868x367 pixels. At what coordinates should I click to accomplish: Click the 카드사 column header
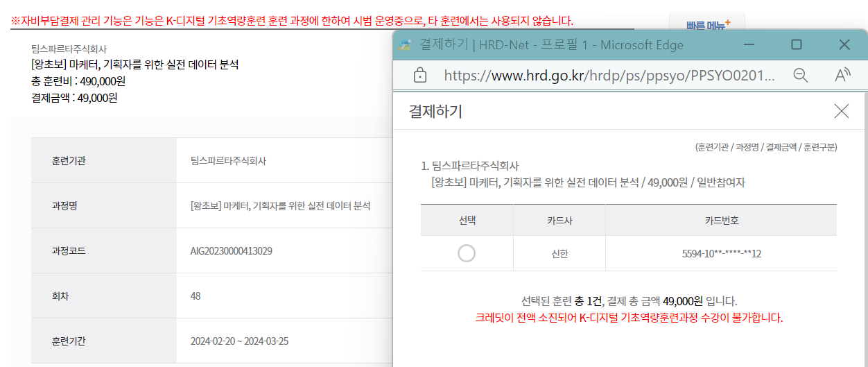559,220
